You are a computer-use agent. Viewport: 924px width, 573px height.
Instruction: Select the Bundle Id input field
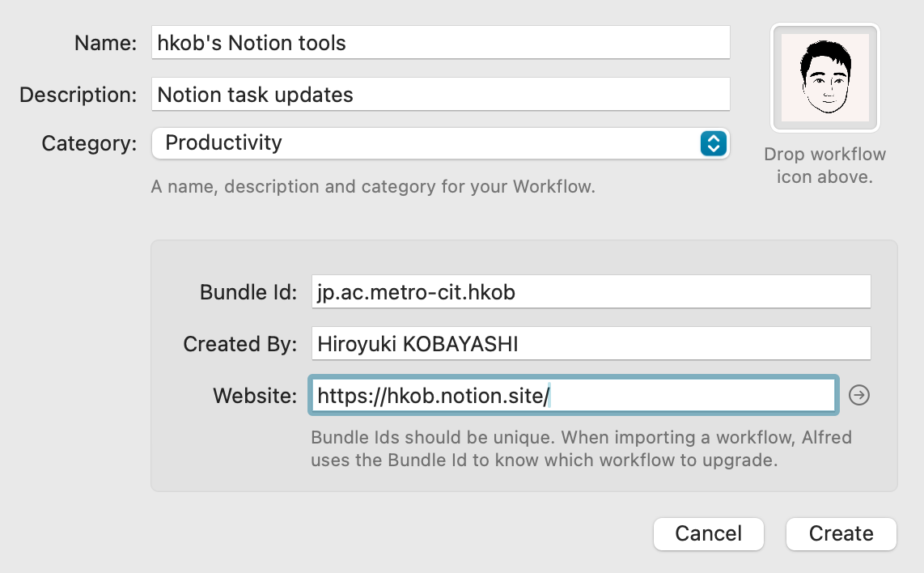pyautogui.click(x=590, y=292)
